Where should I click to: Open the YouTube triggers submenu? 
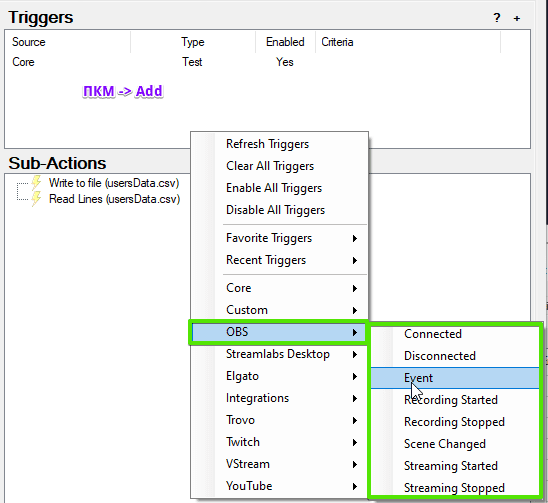[x=279, y=486]
